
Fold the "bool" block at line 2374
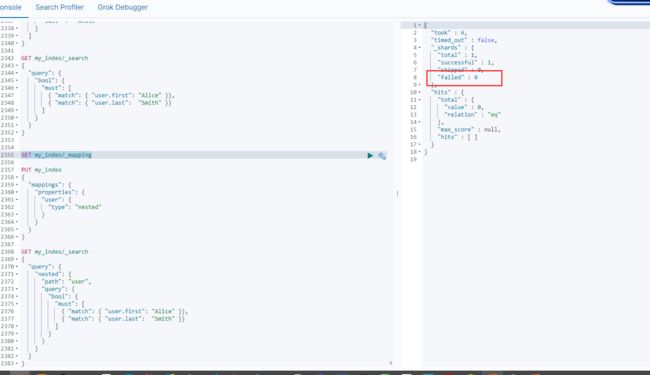17,297
